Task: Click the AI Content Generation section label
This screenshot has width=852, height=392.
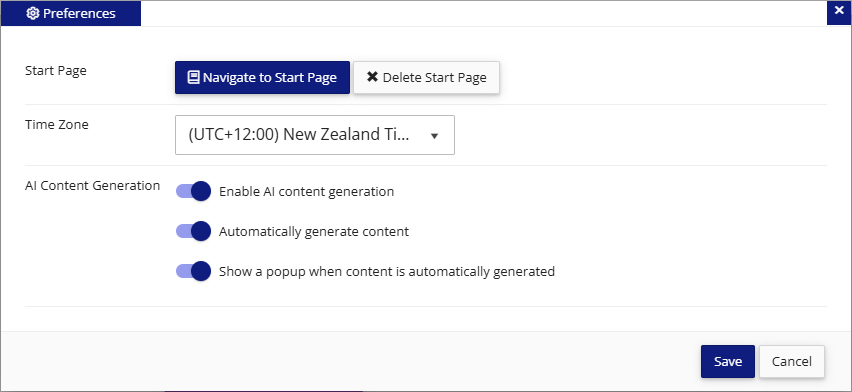Action: point(92,185)
